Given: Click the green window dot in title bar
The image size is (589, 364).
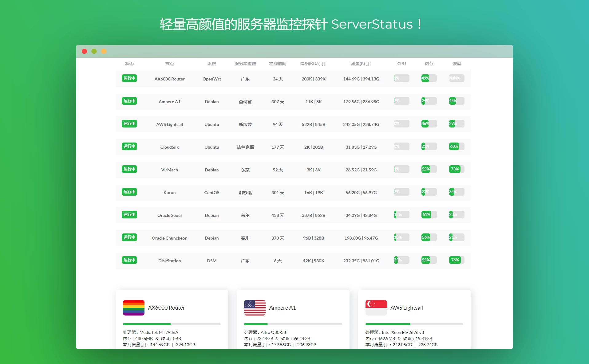Looking at the screenshot, I should click(94, 51).
